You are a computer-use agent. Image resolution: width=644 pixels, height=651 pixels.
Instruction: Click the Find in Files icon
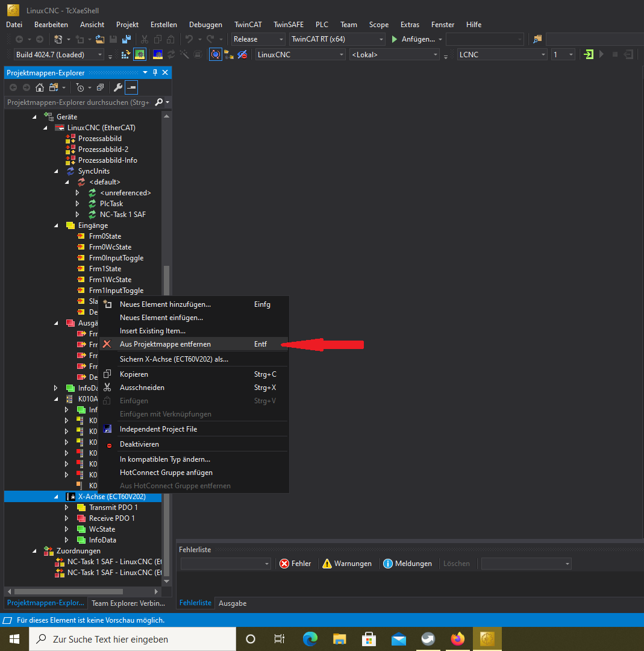[537, 39]
